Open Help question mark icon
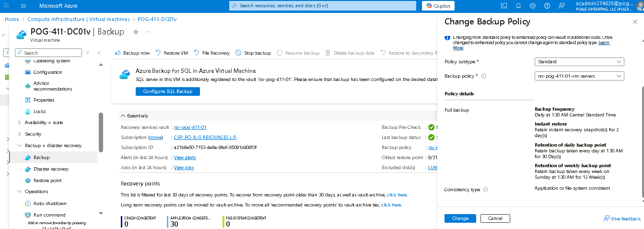644x229 pixels. tap(547, 6)
